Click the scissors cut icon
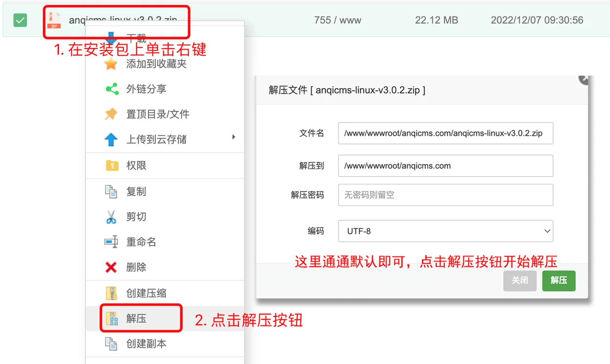The image size is (610, 364). click(x=111, y=217)
